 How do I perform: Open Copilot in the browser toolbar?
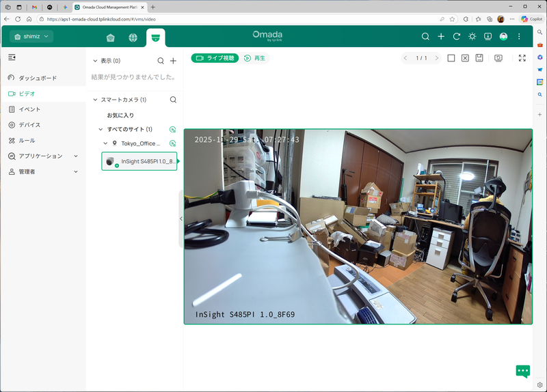pyautogui.click(x=531, y=19)
